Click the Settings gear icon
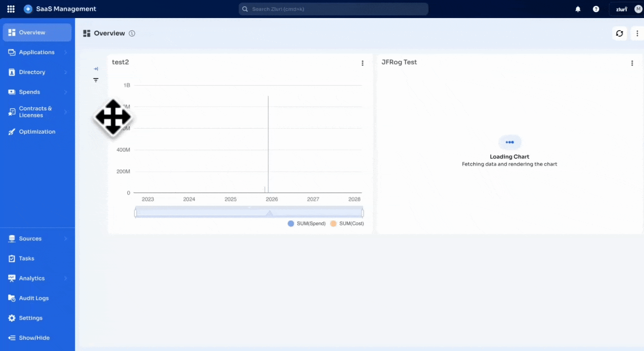 tap(12, 318)
